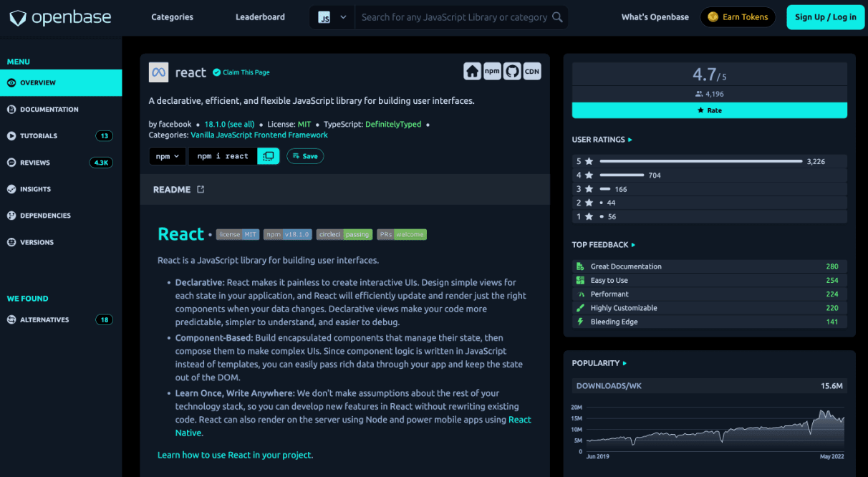868x477 pixels.
Task: Click the Overview eye icon in menu
Action: pyautogui.click(x=11, y=82)
